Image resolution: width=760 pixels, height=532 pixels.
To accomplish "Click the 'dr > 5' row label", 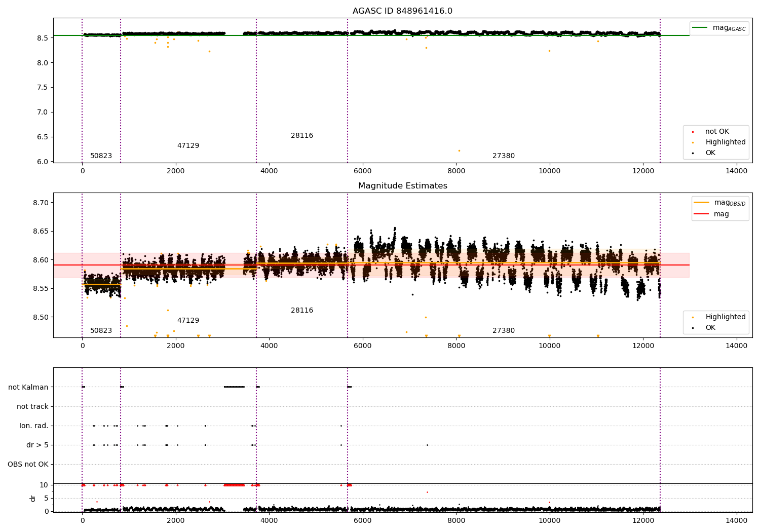I will [x=37, y=445].
